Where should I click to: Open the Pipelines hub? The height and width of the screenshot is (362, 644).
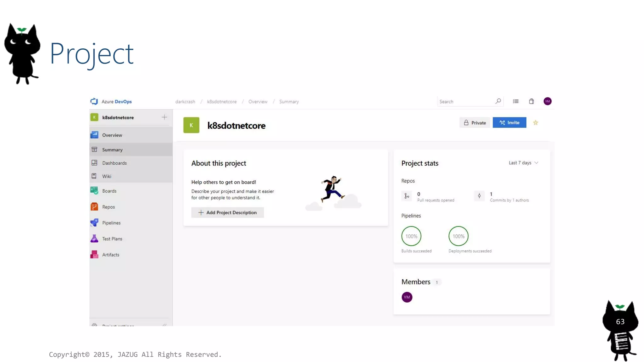click(x=111, y=223)
